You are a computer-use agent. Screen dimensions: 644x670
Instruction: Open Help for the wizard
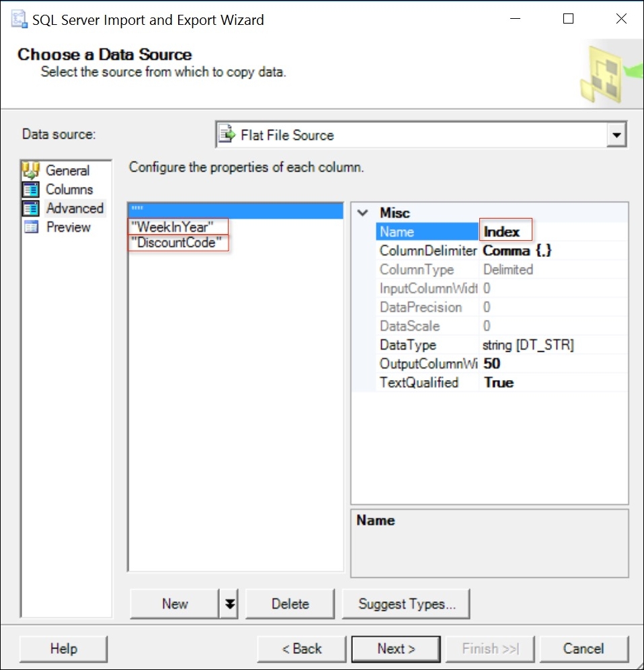63,648
